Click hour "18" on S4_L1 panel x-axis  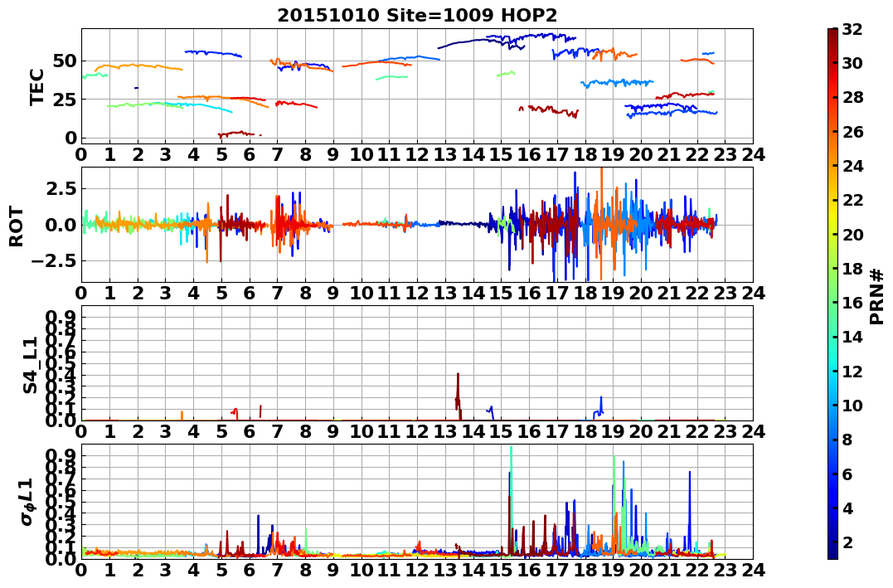[585, 432]
